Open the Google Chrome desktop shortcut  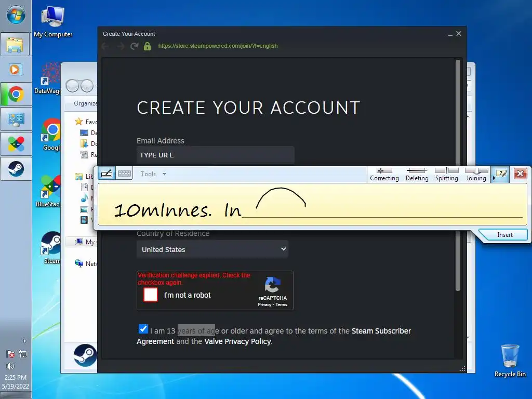click(x=51, y=135)
